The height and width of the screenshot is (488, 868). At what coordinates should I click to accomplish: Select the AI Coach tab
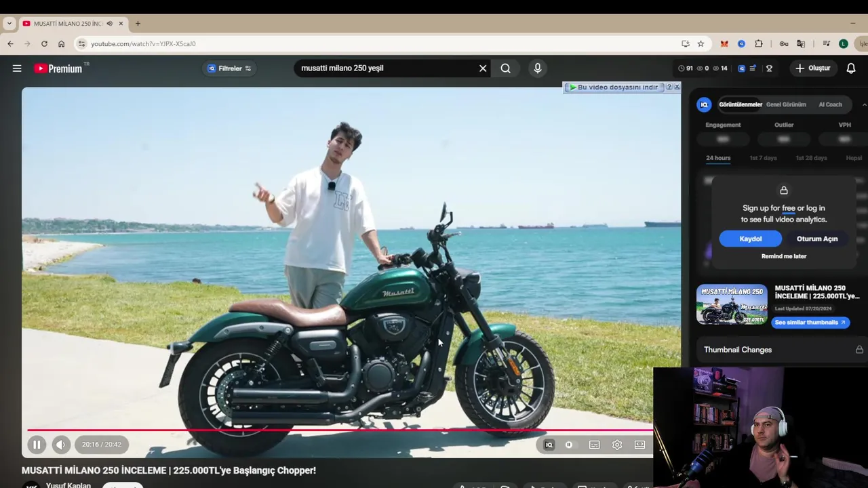830,104
